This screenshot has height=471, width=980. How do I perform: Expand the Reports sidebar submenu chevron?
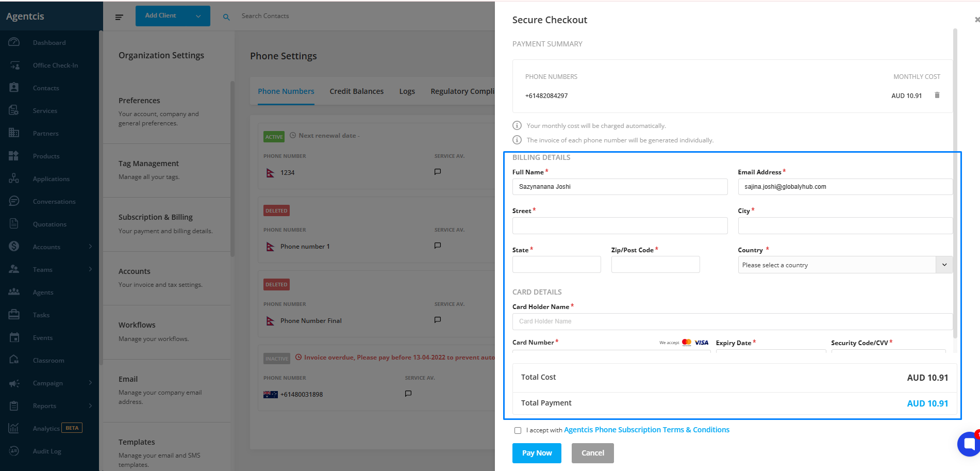click(90, 405)
